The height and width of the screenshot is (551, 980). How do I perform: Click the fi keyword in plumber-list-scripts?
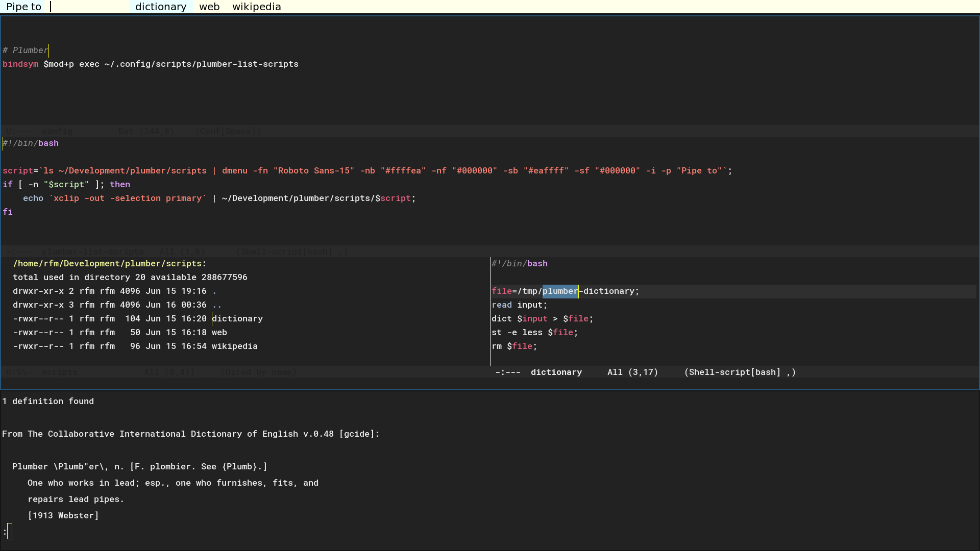pos(8,211)
